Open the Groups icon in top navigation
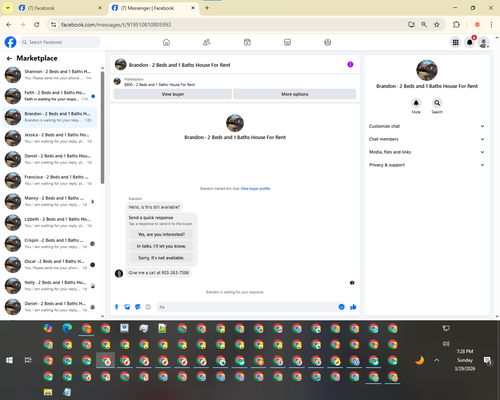This screenshot has width=500, height=400. click(x=328, y=42)
